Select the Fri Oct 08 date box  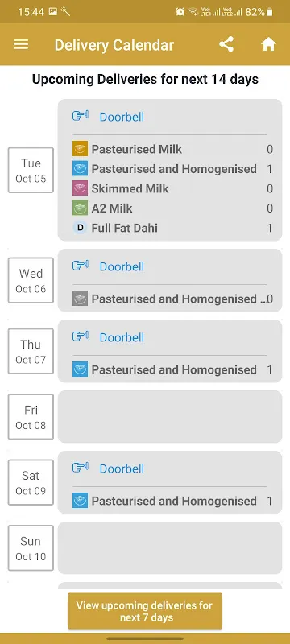coord(31,416)
